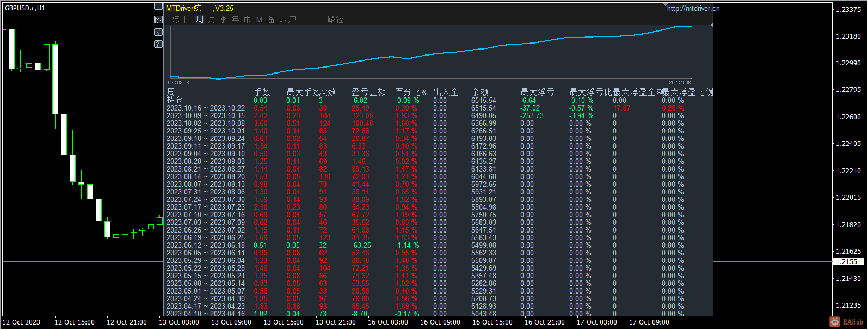Click the 12 Oct 2023 time axis label
The image size is (868, 330).
pyautogui.click(x=22, y=322)
